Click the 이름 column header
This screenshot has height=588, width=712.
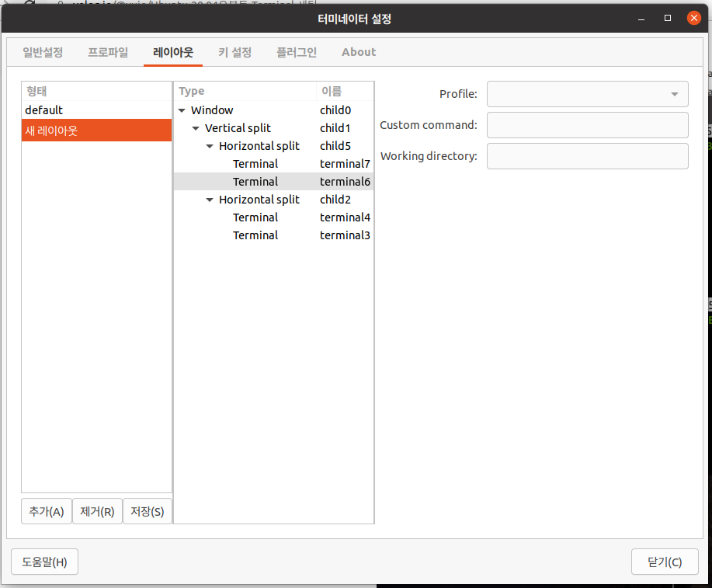(x=345, y=92)
